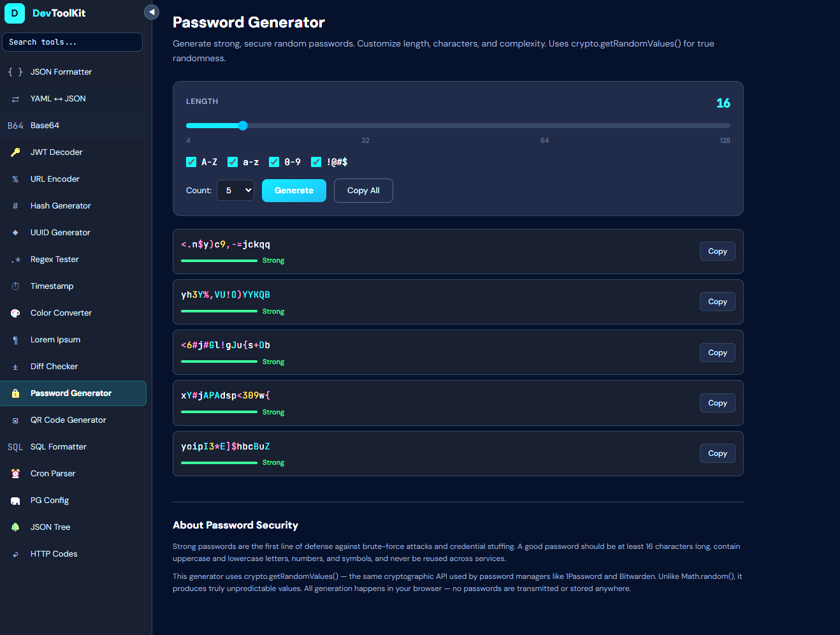The image size is (840, 635).
Task: Uncheck the A-Z uppercase checkbox
Action: pos(191,162)
